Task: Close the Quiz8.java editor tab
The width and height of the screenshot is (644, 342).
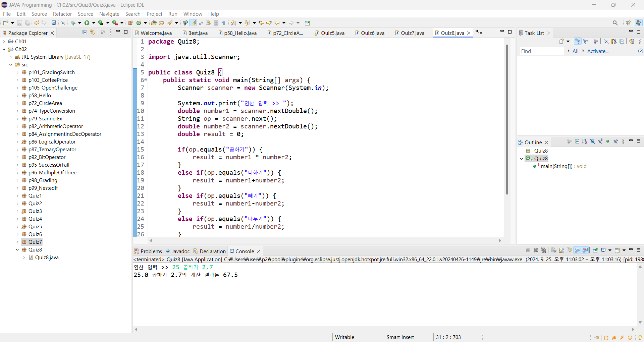Action: (x=469, y=33)
